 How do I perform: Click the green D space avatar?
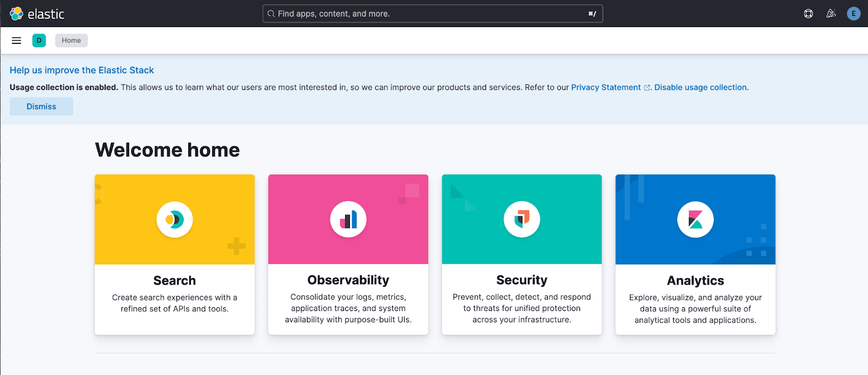point(39,41)
